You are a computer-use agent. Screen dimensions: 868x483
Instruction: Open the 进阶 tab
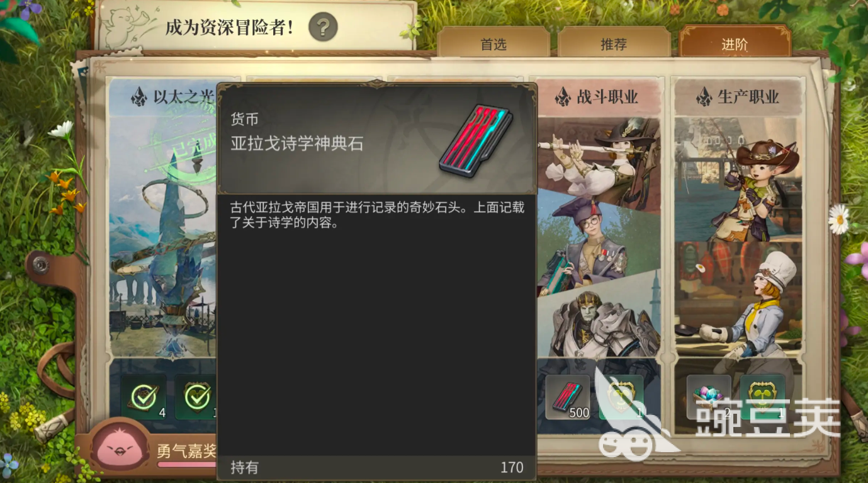pos(735,43)
